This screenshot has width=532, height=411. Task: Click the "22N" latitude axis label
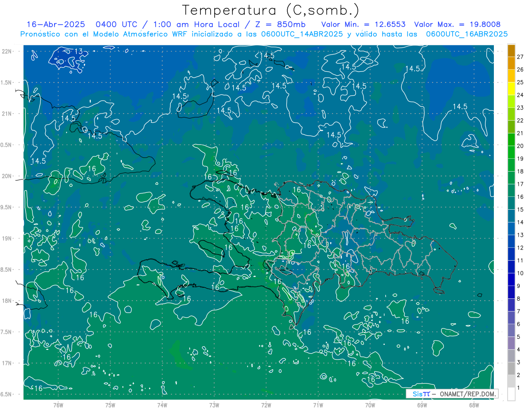7,51
